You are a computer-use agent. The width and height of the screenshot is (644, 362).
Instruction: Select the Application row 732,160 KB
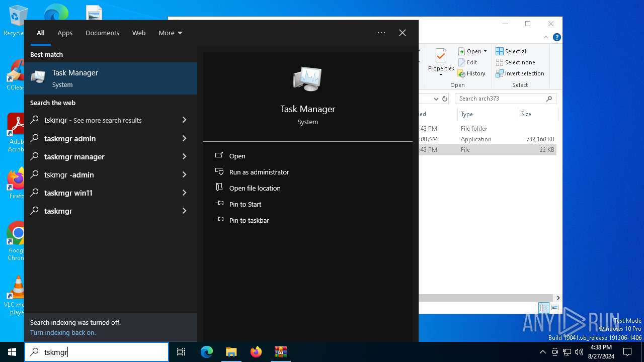[488, 139]
